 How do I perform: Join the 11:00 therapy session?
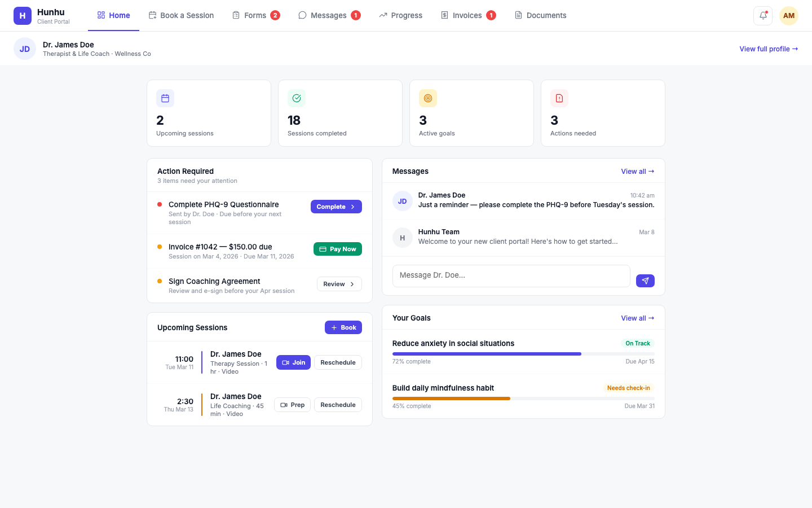pos(293,362)
